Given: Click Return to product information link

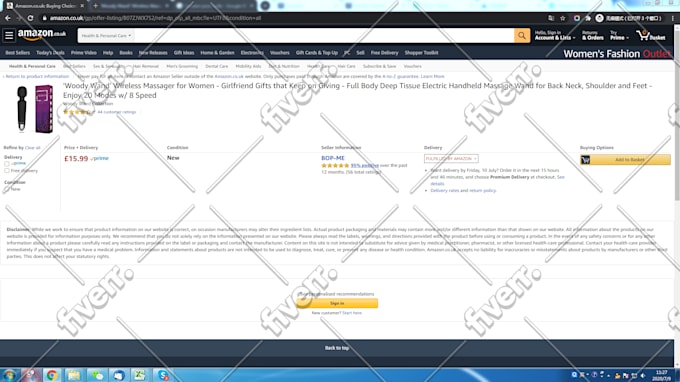Looking at the screenshot, I should [36, 76].
